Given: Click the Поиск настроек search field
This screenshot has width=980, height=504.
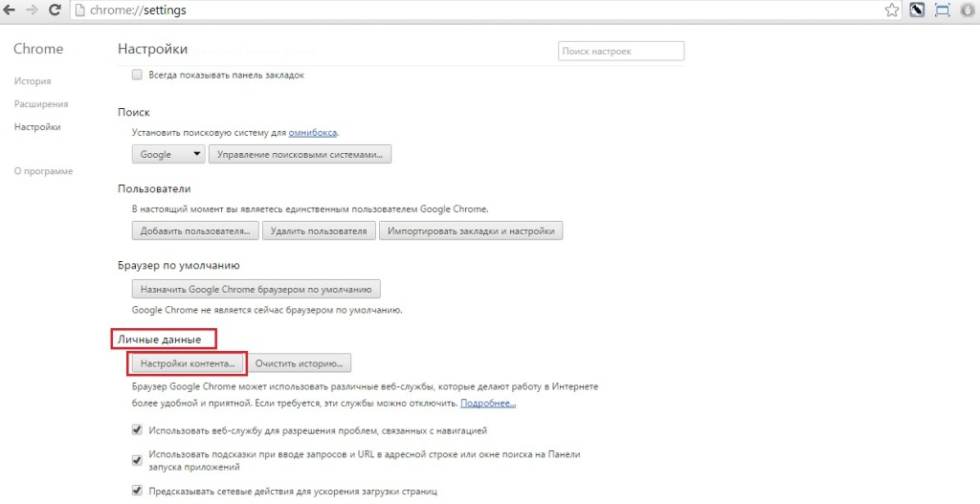Looking at the screenshot, I should pyautogui.click(x=620, y=51).
